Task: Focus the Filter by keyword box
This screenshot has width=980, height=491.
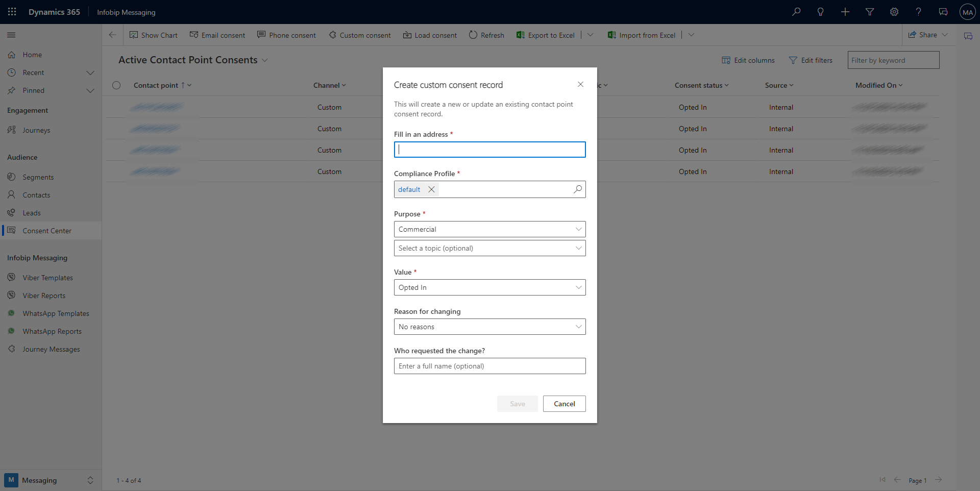Action: [x=893, y=60]
